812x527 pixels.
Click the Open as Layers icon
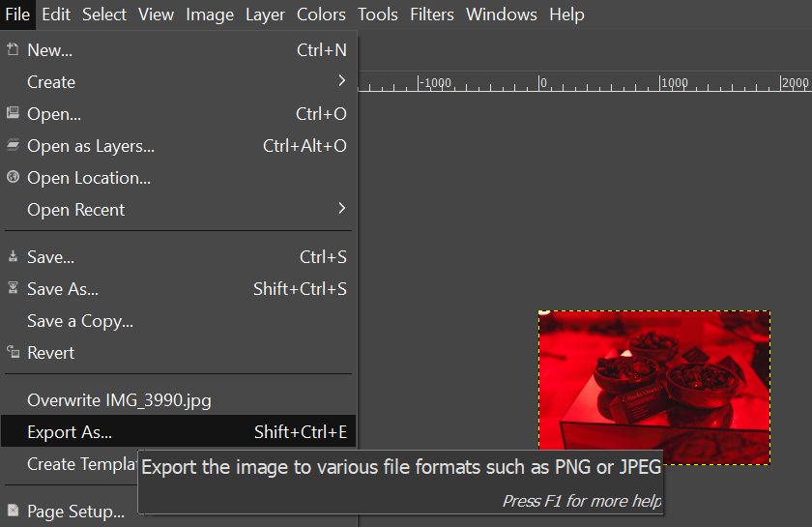click(13, 146)
